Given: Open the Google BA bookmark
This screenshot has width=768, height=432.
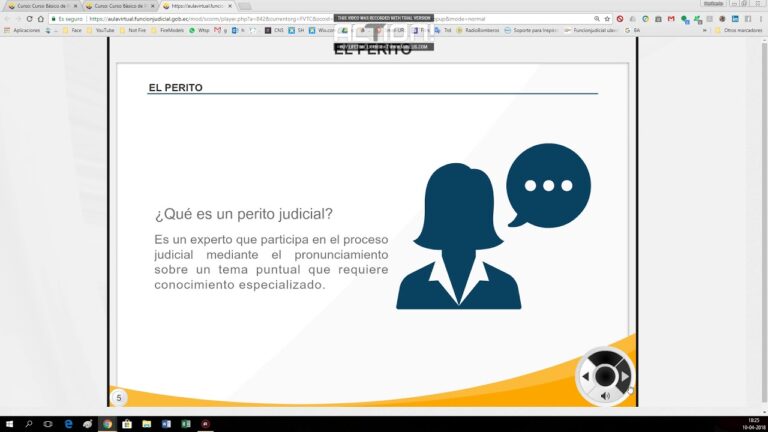Looking at the screenshot, I should (632, 30).
